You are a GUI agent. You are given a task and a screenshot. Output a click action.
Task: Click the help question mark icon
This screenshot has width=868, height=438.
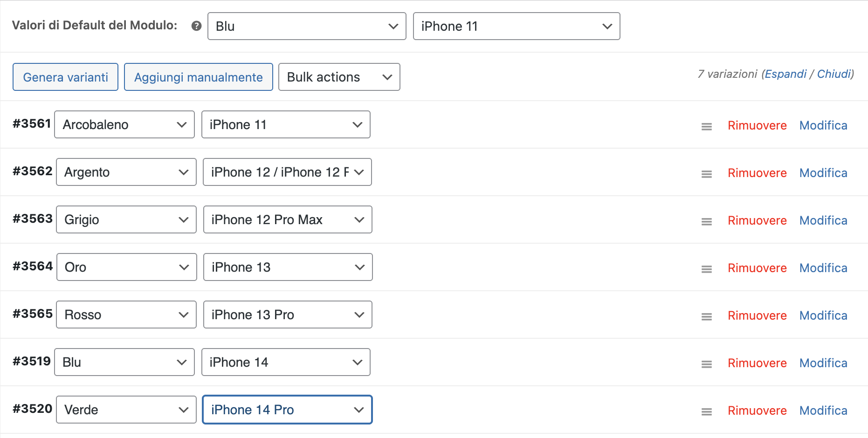197,26
